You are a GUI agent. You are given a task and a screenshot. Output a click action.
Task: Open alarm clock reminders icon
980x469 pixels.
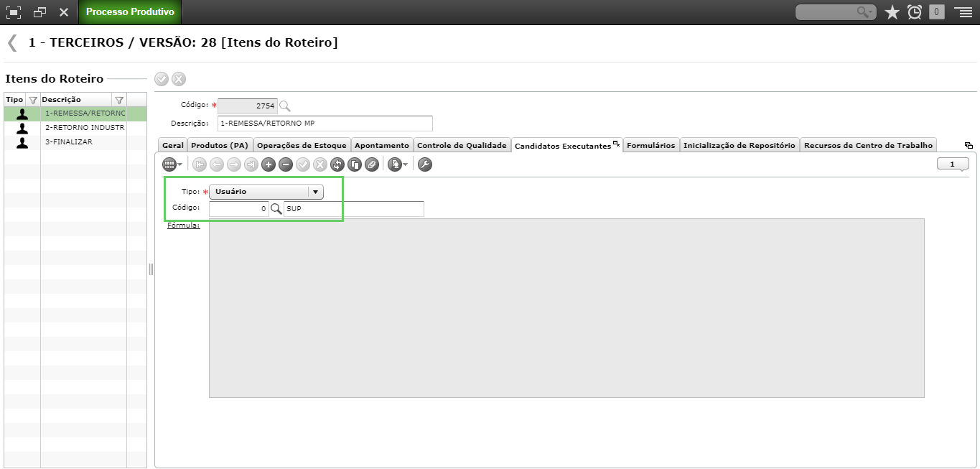(x=915, y=12)
